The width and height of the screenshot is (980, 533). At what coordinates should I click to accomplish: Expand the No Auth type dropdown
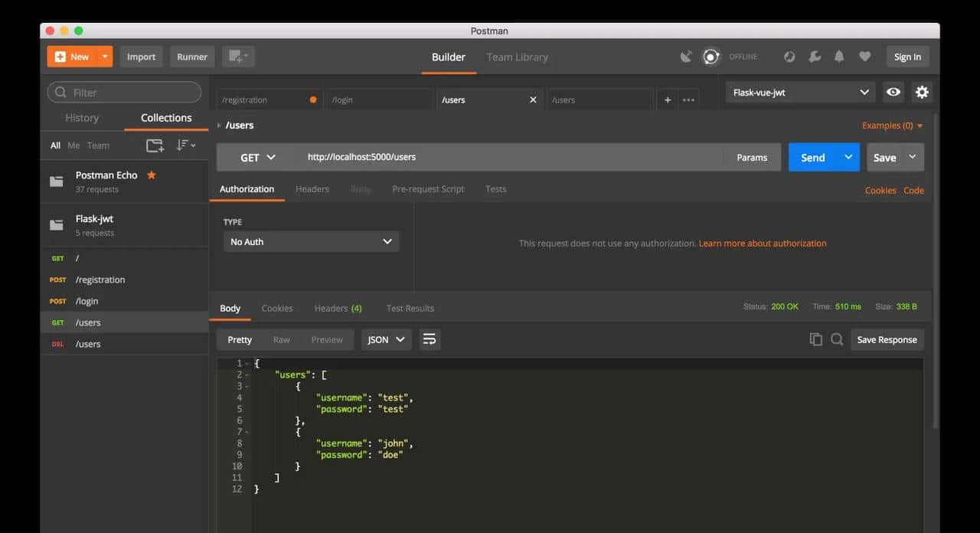[311, 241]
